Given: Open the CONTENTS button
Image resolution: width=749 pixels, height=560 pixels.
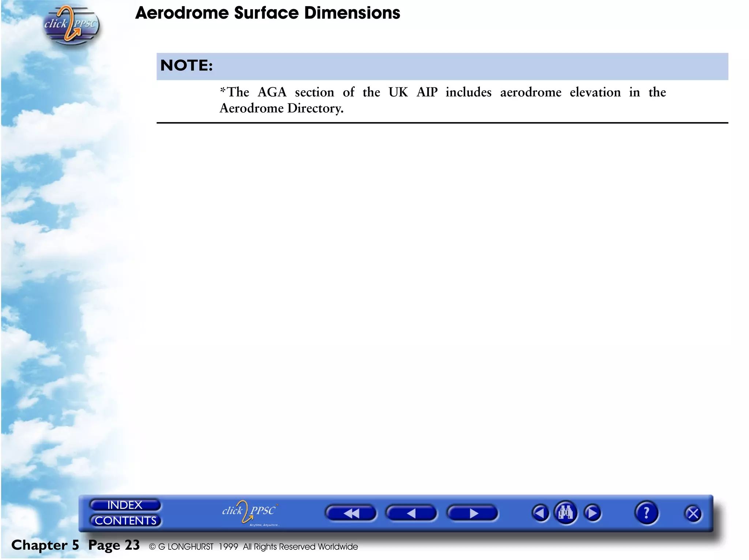Looking at the screenshot, I should click(125, 520).
